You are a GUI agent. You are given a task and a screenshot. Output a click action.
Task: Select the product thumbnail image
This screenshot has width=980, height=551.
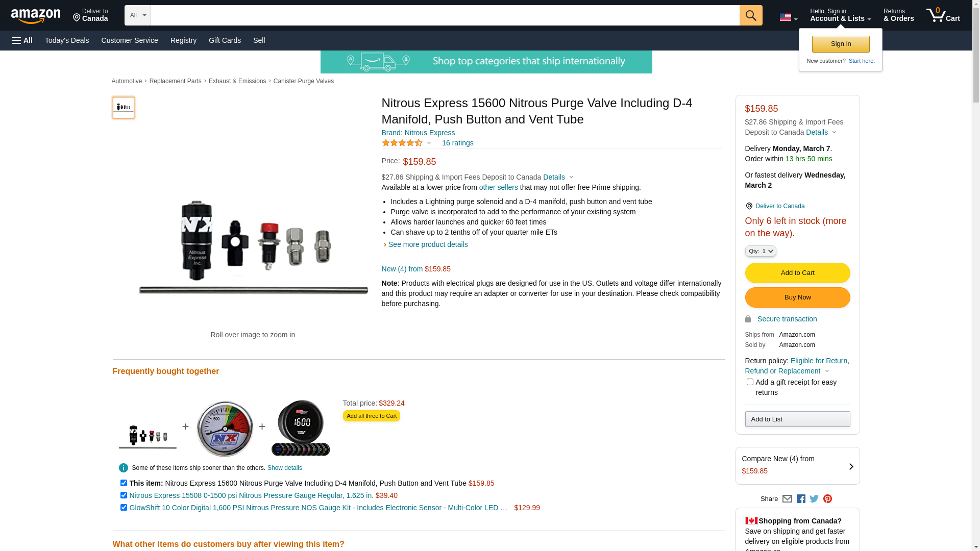pos(124,108)
